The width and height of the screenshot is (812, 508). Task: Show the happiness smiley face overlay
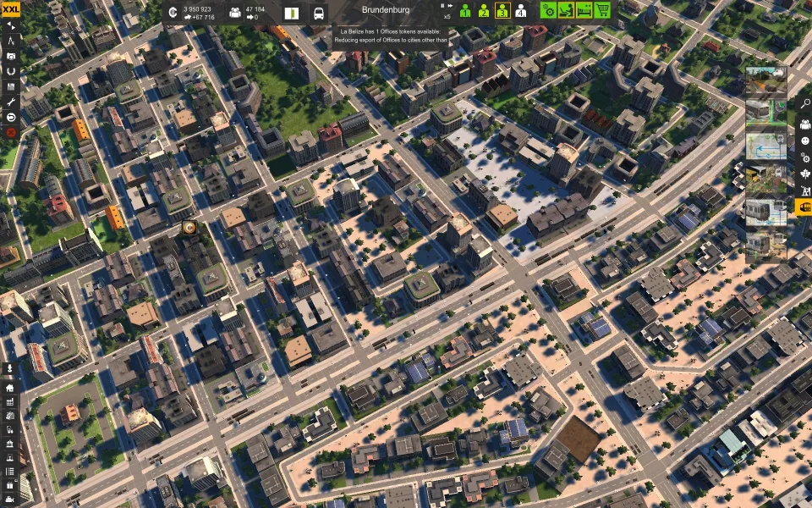click(804, 140)
